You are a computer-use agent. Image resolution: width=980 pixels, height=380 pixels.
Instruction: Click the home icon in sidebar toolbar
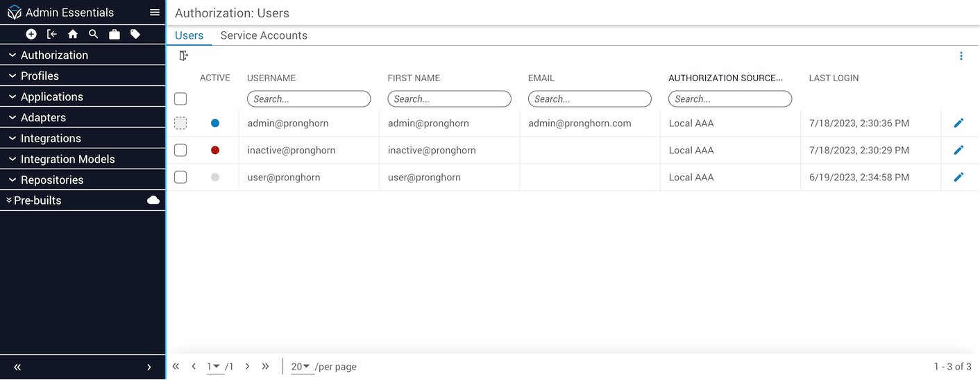tap(73, 34)
